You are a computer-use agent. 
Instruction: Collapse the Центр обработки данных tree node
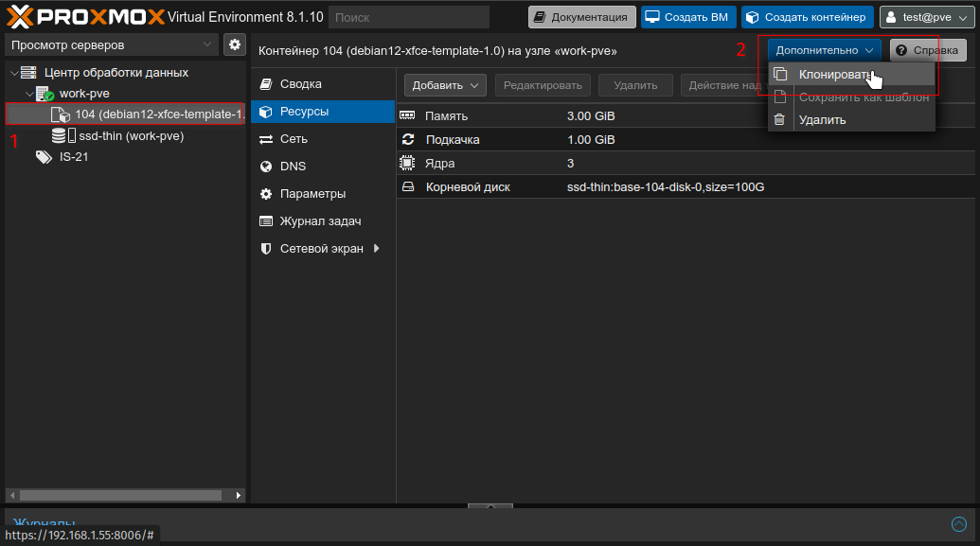(14, 73)
